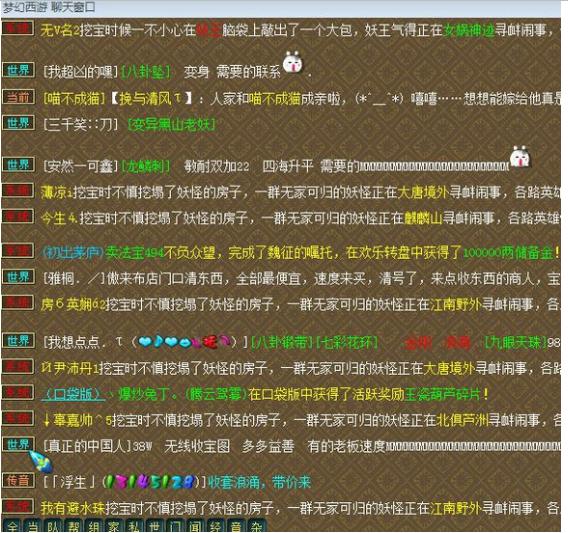This screenshot has height=533, width=568.
Task: Select the 世 (world) channel filter tab
Action: click(154, 526)
